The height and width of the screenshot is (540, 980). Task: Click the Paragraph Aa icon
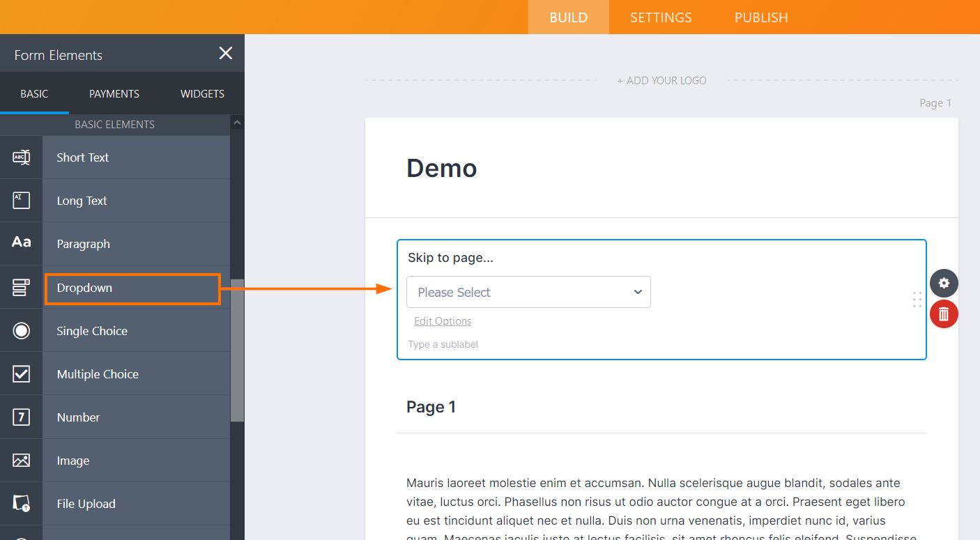(21, 242)
